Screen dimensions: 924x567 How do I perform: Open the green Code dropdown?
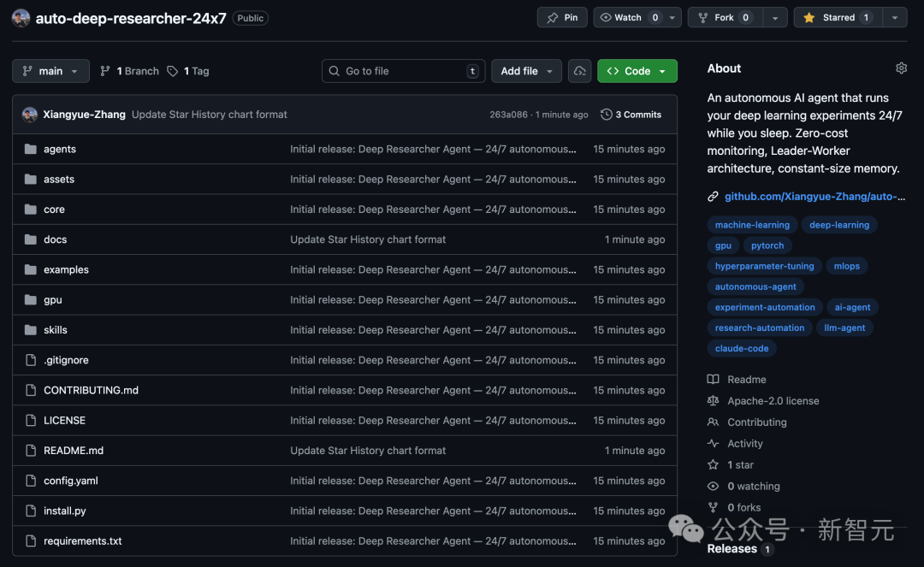click(x=637, y=71)
